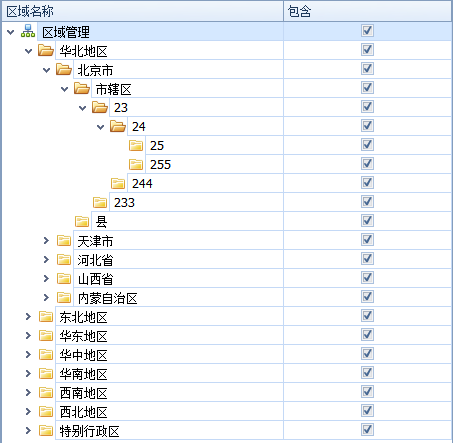The height and width of the screenshot is (443, 453).
Task: Click the folder icon of 市辖区
Action: pyautogui.click(x=82, y=88)
